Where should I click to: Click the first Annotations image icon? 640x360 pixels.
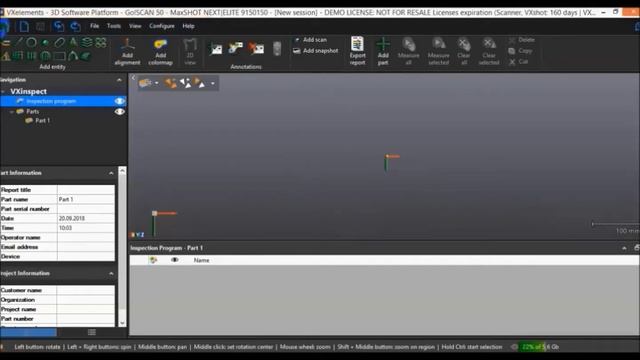(216, 49)
